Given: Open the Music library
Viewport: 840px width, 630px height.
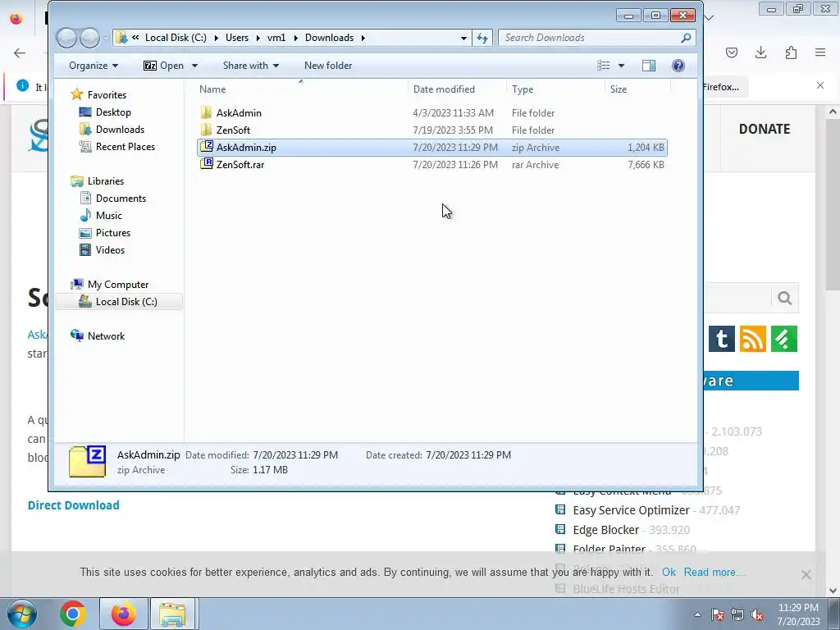Looking at the screenshot, I should pyautogui.click(x=109, y=216).
